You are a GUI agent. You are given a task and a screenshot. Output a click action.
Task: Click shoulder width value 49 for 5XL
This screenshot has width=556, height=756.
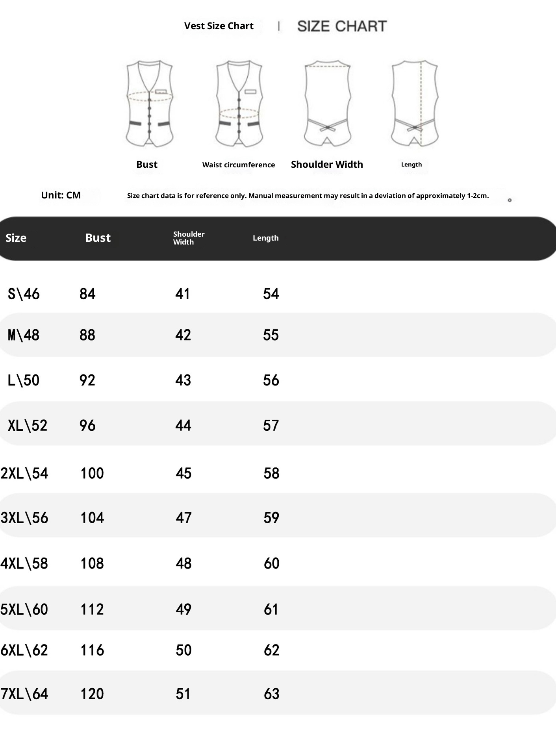[183, 609]
